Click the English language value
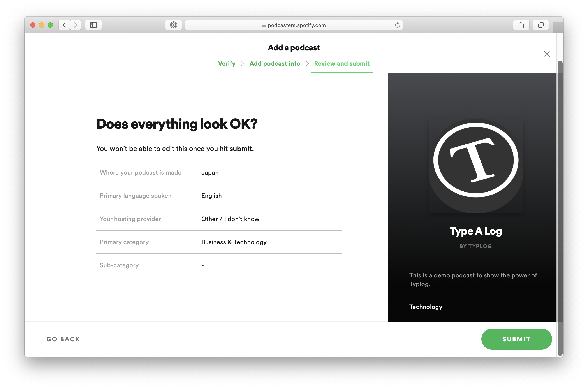 pyautogui.click(x=211, y=196)
